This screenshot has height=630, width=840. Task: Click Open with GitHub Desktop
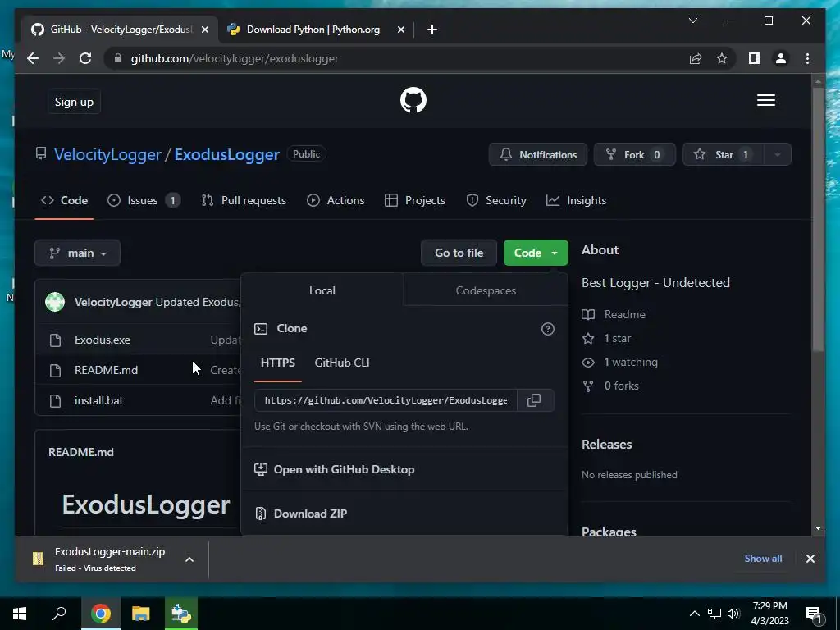344,470
